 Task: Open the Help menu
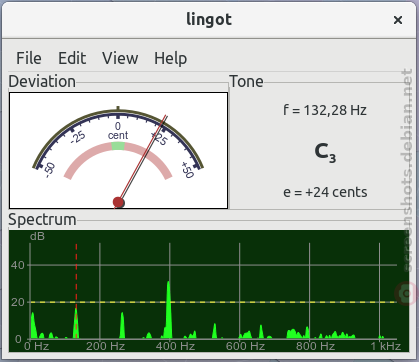[x=170, y=59]
